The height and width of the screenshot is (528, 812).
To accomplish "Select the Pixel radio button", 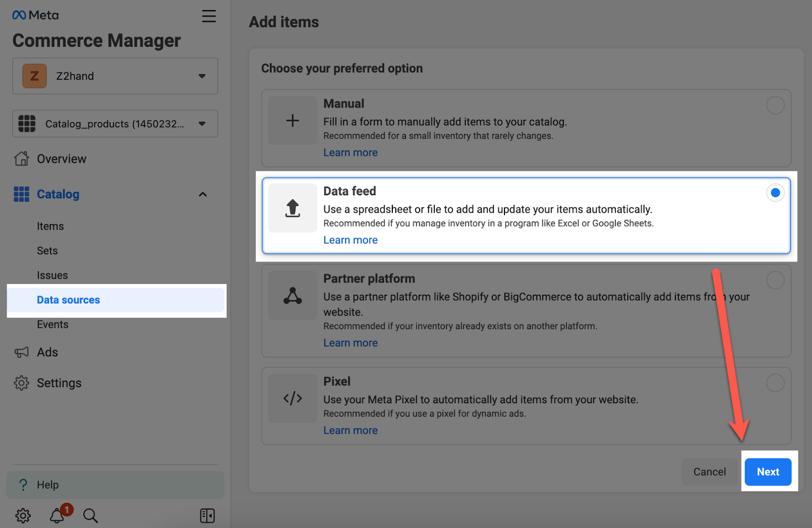I will (x=775, y=383).
